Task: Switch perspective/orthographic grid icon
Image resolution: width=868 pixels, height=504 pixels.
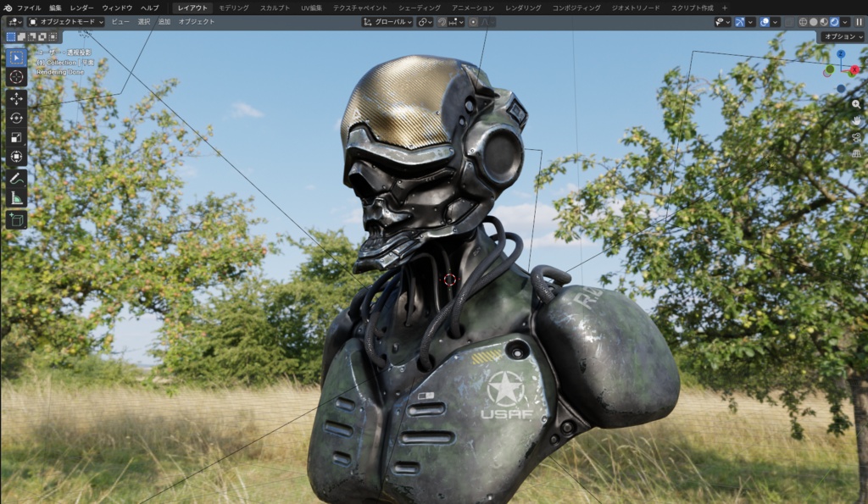Action: 856,154
